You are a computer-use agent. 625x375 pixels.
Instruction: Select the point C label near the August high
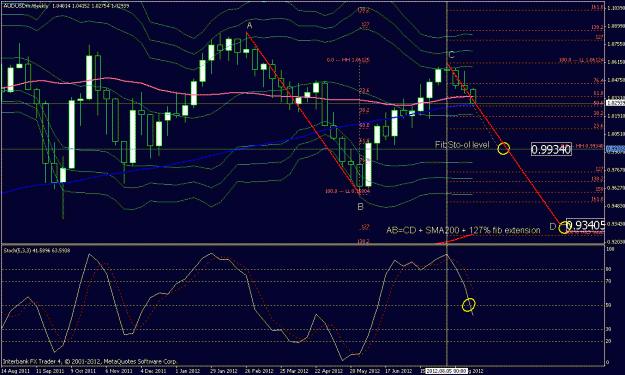(x=451, y=55)
